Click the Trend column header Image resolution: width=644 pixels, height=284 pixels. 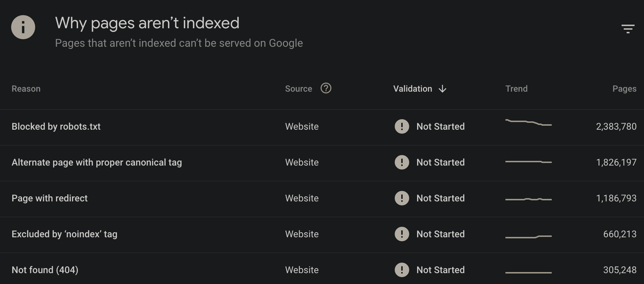pyautogui.click(x=516, y=89)
